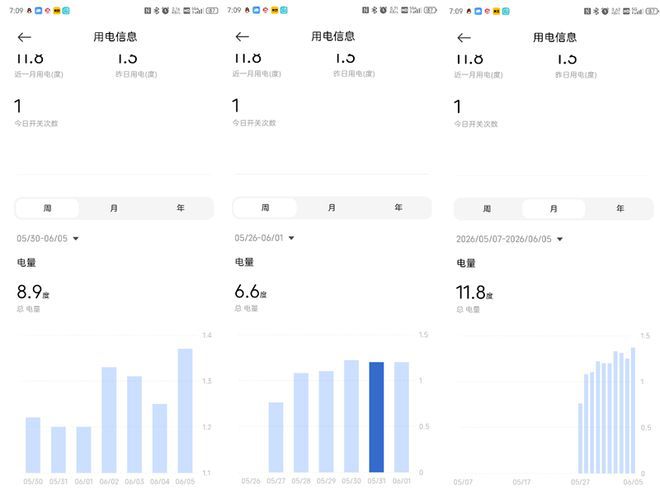
Task: Tap back arrow on the 05/30-06/05 screen
Action: (x=24, y=37)
